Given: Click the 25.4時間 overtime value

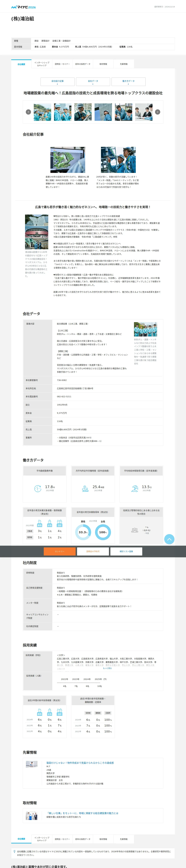Looking at the screenshot, I should click(98, 487).
